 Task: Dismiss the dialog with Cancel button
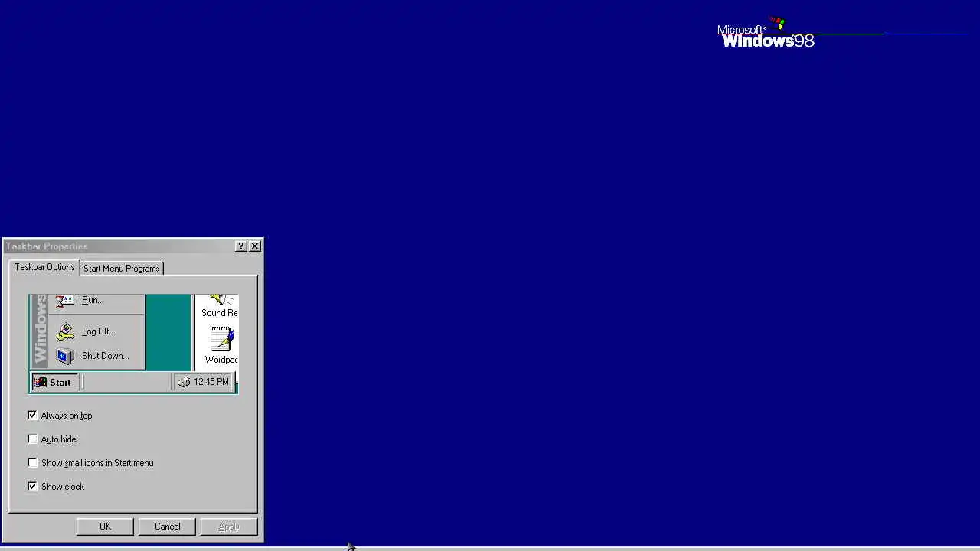point(167,527)
